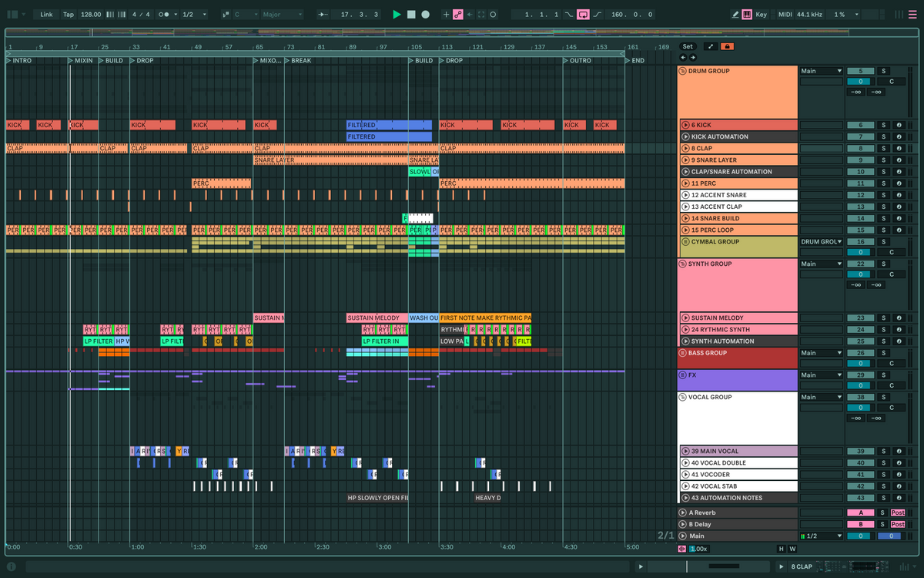Unfold the 6 KICK track arrow

(x=685, y=125)
